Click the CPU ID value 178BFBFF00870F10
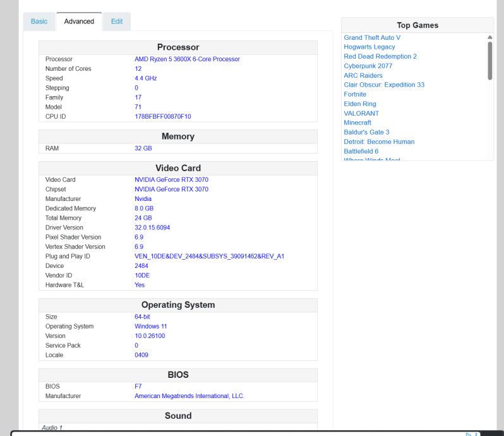The height and width of the screenshot is (436, 504). pyautogui.click(x=163, y=117)
